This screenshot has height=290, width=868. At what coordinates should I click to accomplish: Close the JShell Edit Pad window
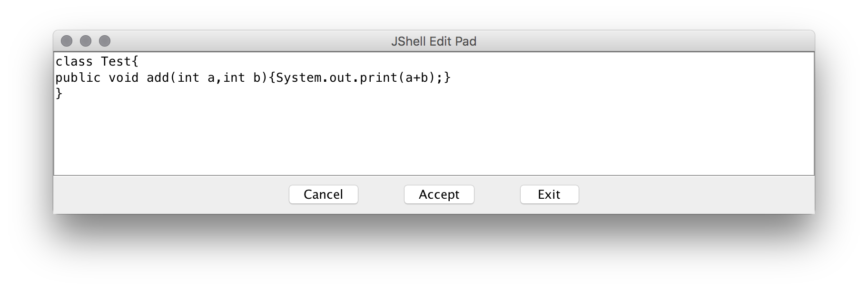pos(67,41)
